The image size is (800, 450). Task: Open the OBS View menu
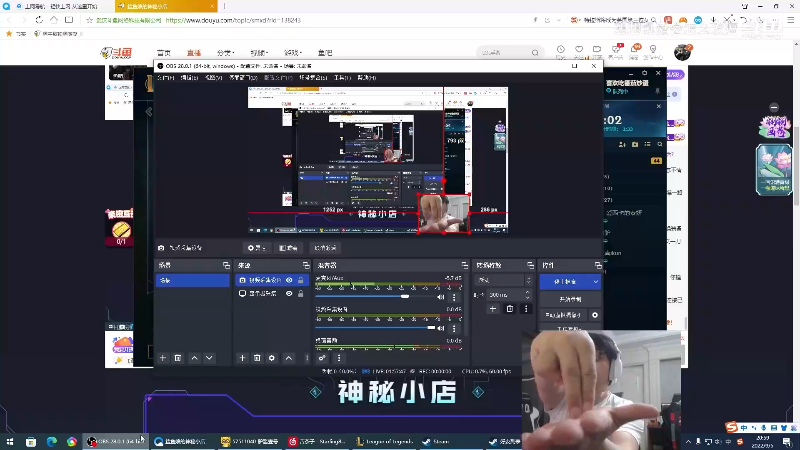click(x=213, y=78)
